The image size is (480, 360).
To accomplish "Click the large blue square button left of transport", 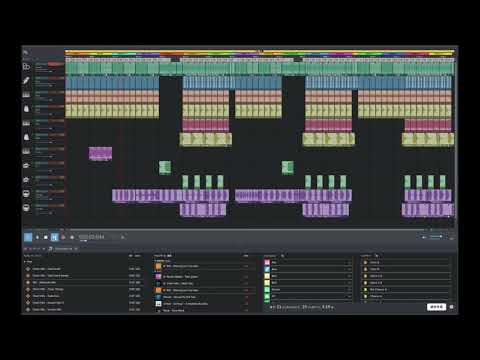I will point(28,237).
